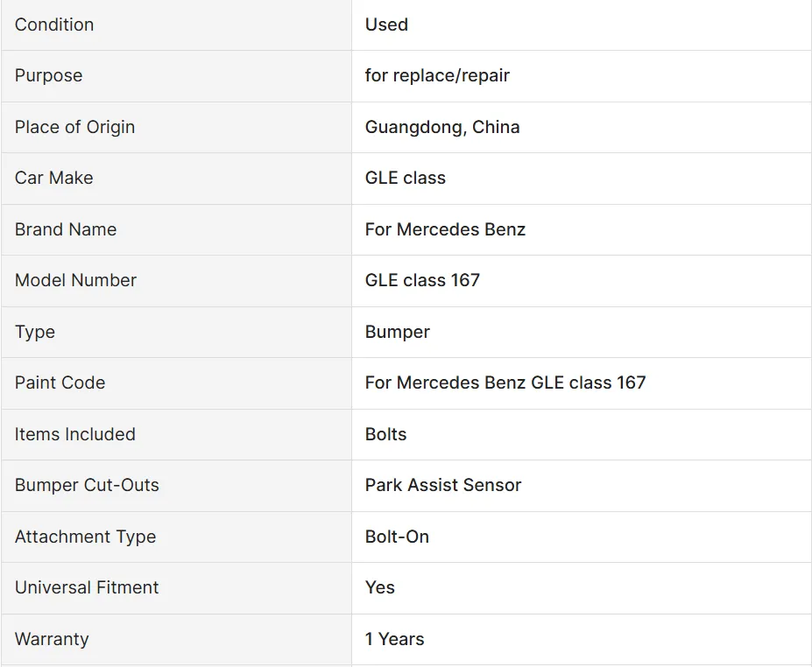The image size is (812, 667).
Task: Click the 'Condition' label cell
Action: (x=54, y=25)
